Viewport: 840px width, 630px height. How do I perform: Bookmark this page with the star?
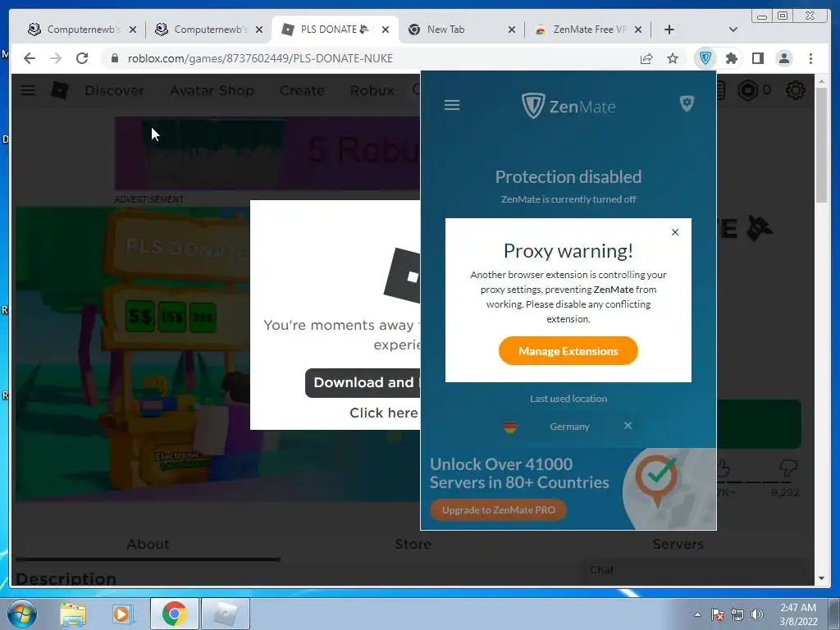[x=673, y=58]
